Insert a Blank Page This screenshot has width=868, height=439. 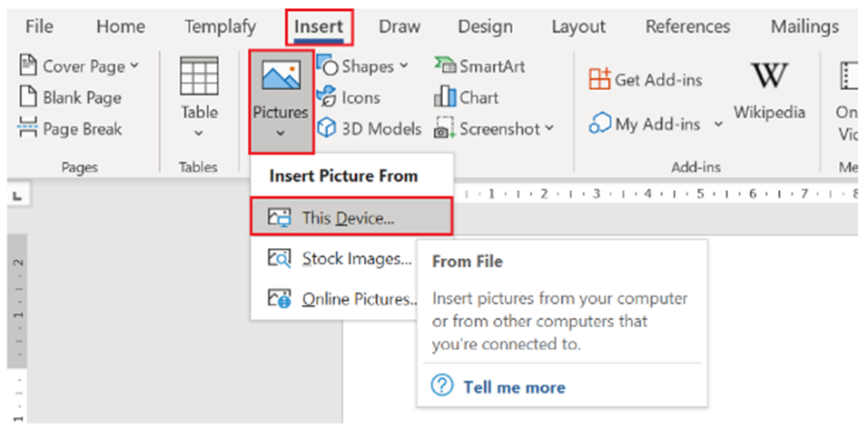(71, 98)
